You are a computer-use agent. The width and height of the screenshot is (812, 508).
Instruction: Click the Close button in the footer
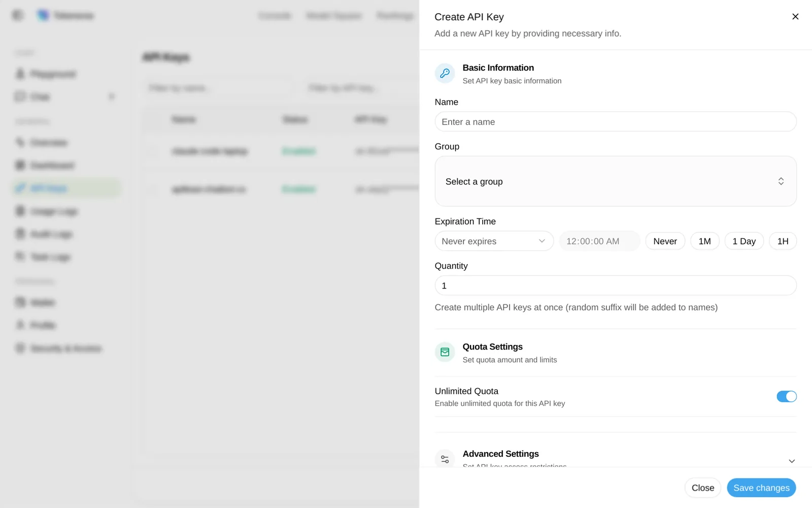pyautogui.click(x=703, y=488)
